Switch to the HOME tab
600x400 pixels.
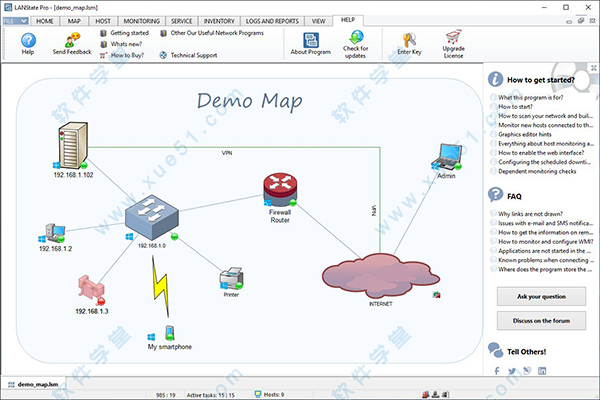click(x=45, y=21)
